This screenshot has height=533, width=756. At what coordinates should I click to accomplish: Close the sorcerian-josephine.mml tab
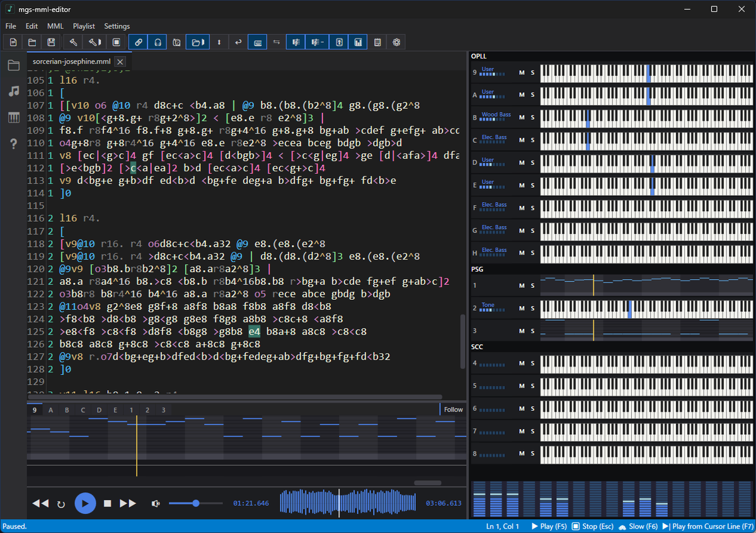point(120,62)
